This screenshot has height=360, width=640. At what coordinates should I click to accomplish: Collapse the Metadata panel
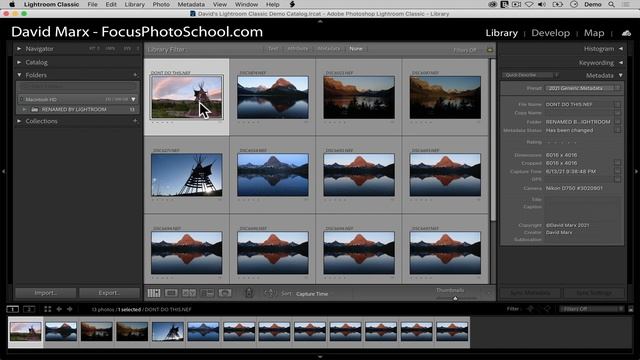(621, 75)
